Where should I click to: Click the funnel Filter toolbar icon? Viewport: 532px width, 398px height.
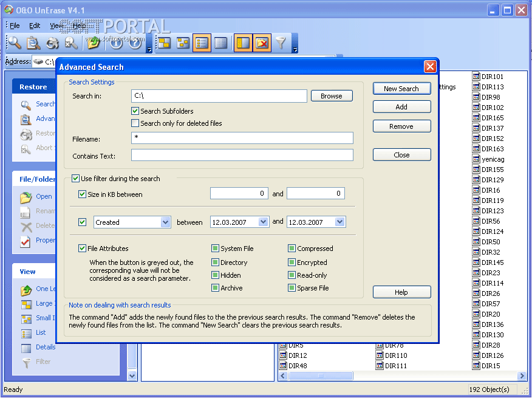click(281, 43)
